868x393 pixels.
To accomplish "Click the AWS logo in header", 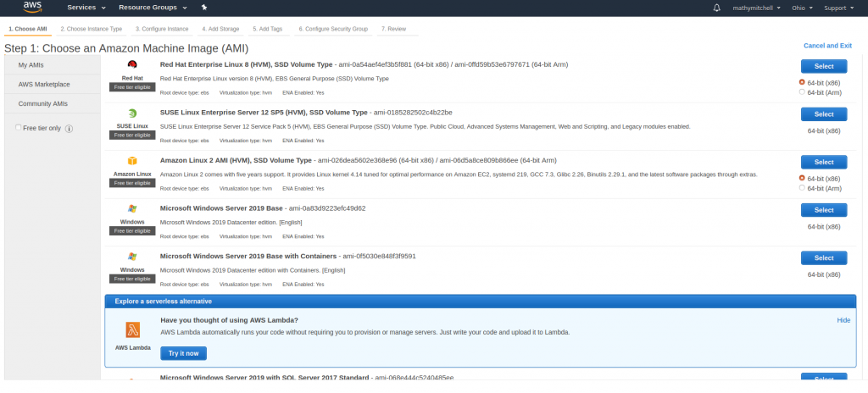I will coord(32,8).
